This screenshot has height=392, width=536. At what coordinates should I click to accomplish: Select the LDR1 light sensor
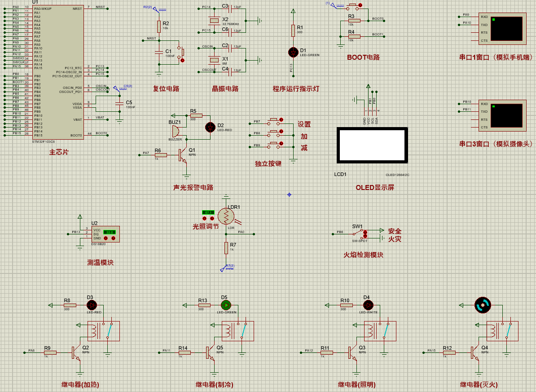(226, 216)
